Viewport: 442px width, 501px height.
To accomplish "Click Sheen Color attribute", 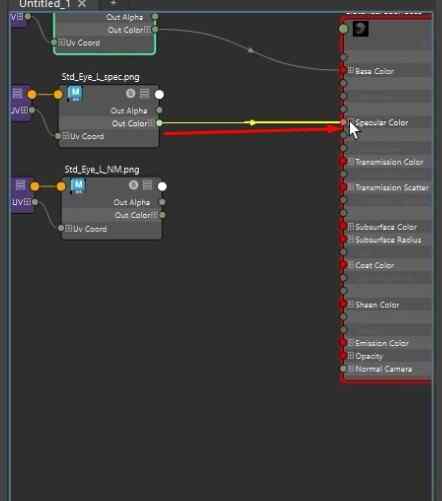I will coord(377,305).
